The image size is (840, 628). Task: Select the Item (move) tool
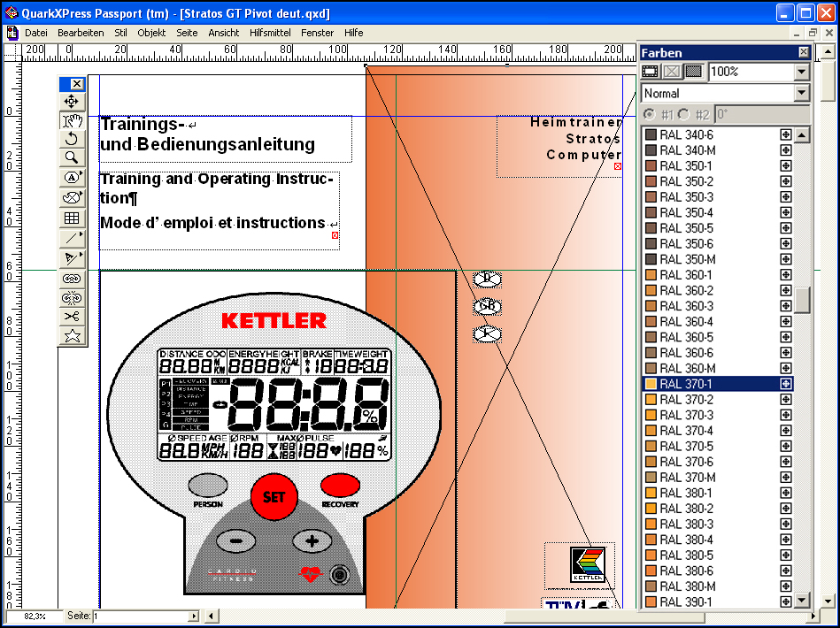[72, 101]
